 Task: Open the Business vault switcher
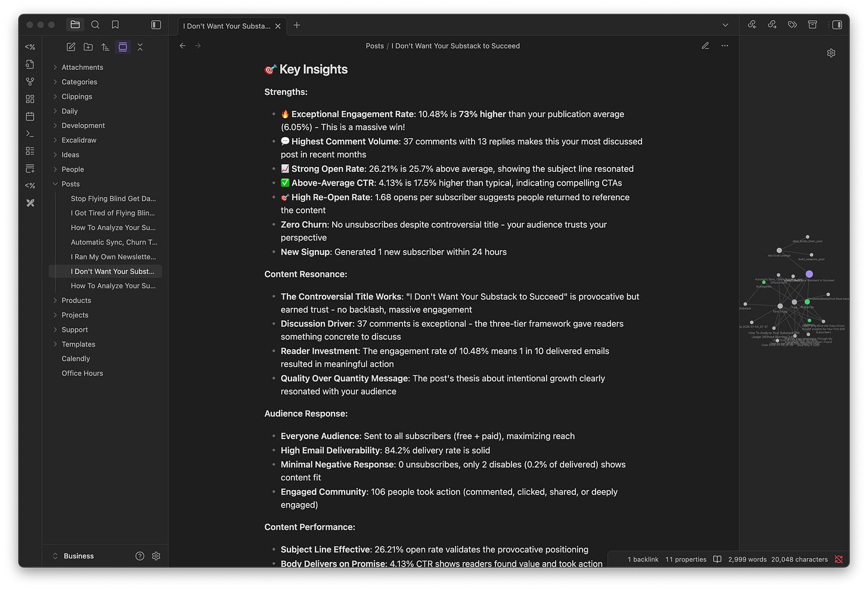79,556
